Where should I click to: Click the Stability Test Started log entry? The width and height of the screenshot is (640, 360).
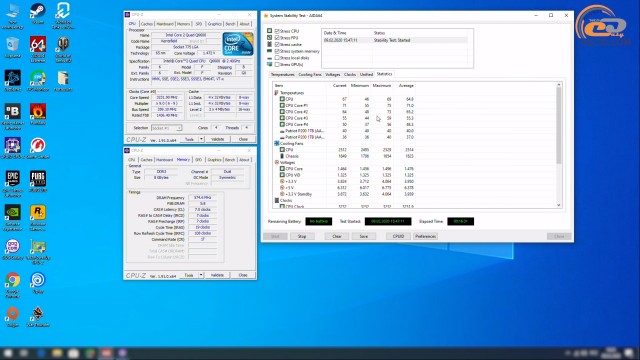[395, 40]
